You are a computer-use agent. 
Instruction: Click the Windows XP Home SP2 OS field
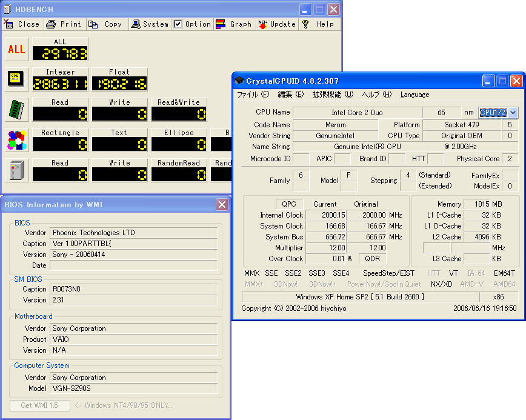coord(360,297)
